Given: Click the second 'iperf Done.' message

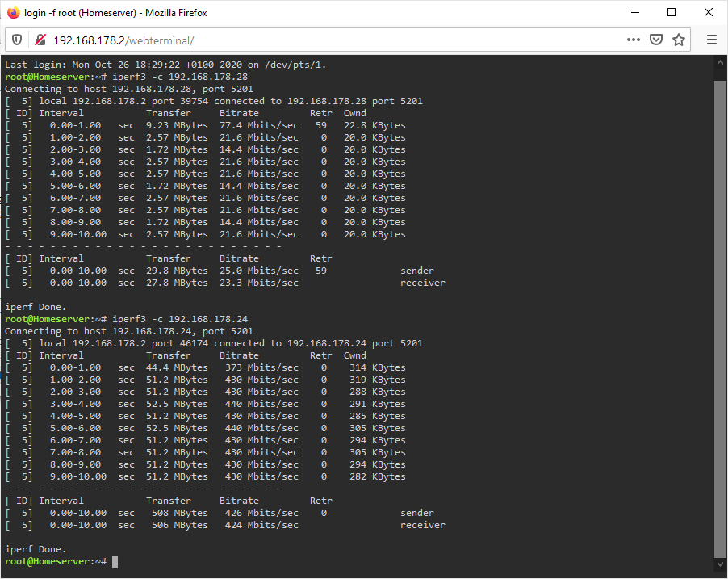Looking at the screenshot, I should (x=36, y=549).
